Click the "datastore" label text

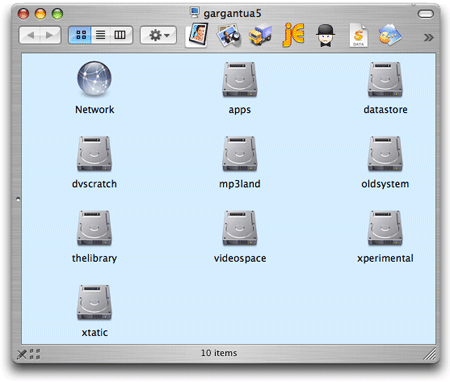tap(385, 110)
